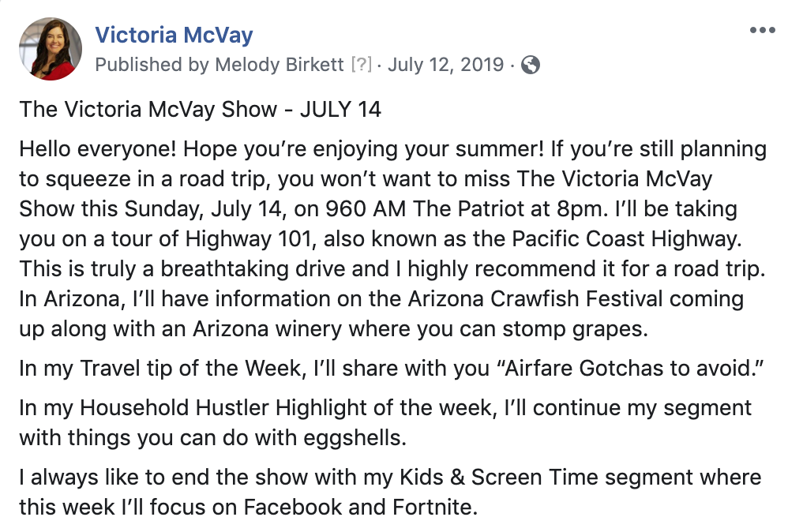Click the [?] help marker beside publisher

(362, 65)
